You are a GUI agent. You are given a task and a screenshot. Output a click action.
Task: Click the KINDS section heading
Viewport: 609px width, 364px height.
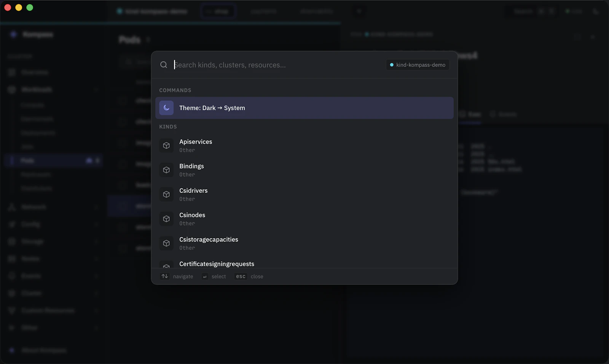168,127
